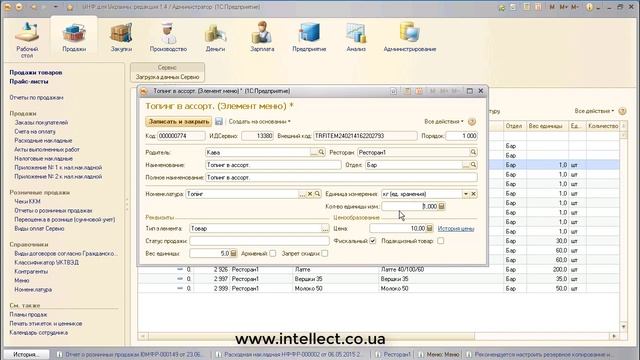Screen dimensions: 640x360
Task: Open the Номенклатура field magnifier icon
Action: pyautogui.click(x=317, y=194)
